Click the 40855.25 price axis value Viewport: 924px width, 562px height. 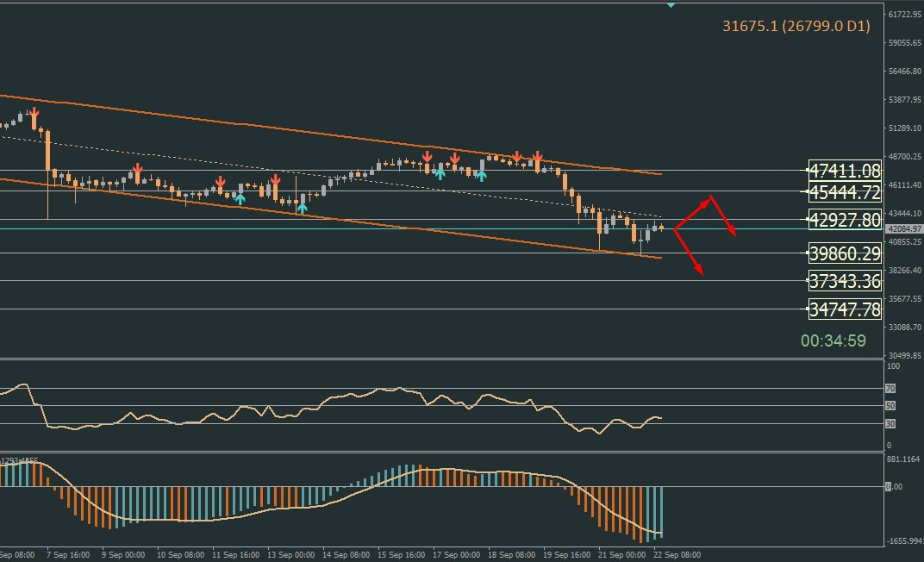pyautogui.click(x=904, y=241)
